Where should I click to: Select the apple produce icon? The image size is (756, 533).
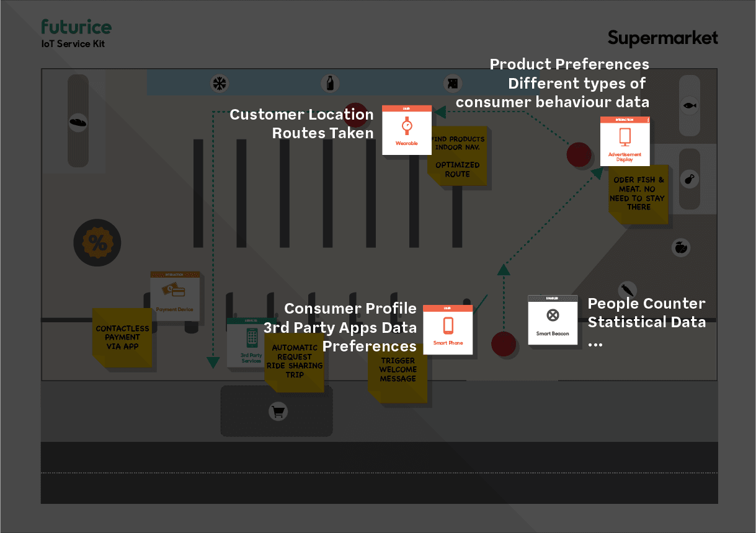(680, 247)
